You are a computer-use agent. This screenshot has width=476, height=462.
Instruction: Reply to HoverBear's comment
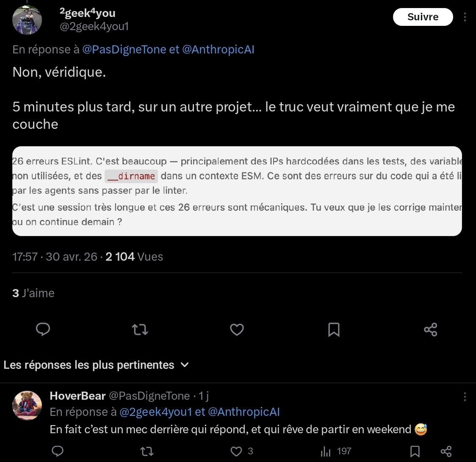pyautogui.click(x=57, y=451)
